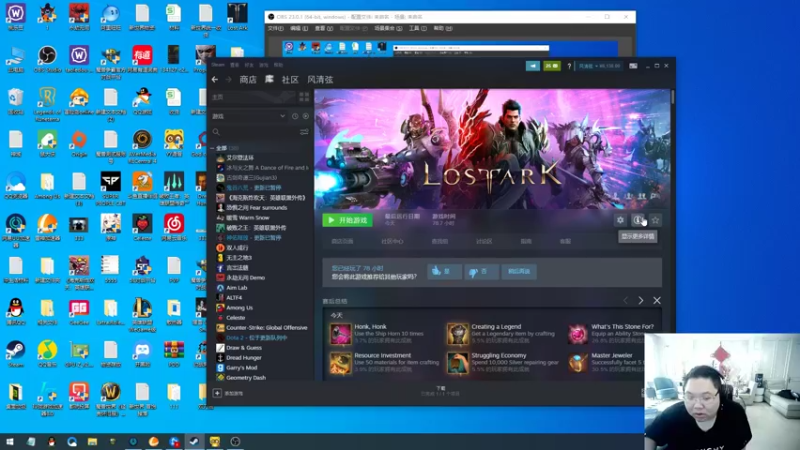Open the Origin desktop shortcut
Image resolution: width=800 pixels, height=450 pixels.
[x=79, y=143]
